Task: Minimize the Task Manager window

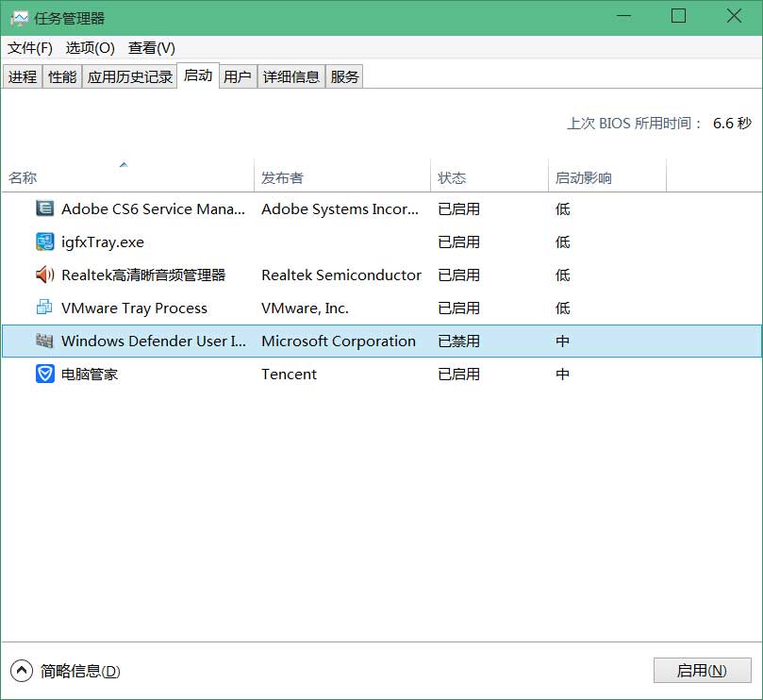Action: click(x=623, y=16)
